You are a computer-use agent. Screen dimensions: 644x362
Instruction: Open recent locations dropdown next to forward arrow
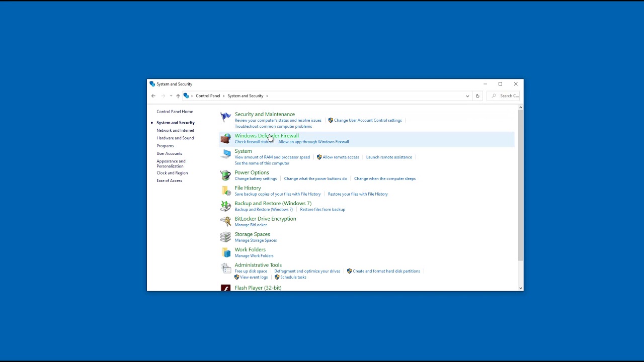click(171, 96)
